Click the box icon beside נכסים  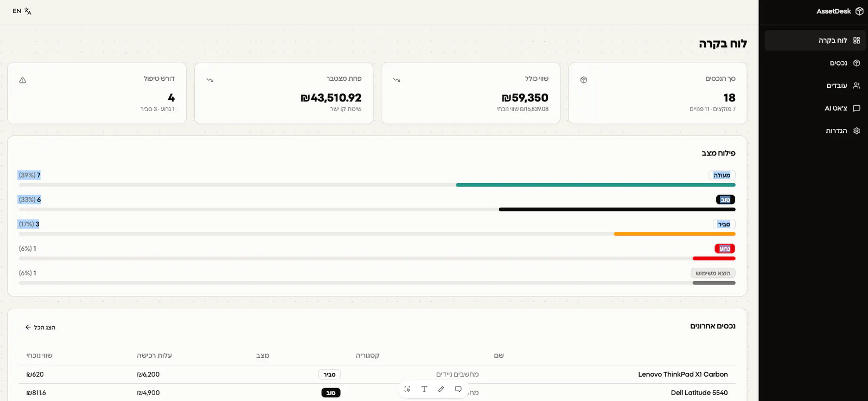pyautogui.click(x=857, y=63)
